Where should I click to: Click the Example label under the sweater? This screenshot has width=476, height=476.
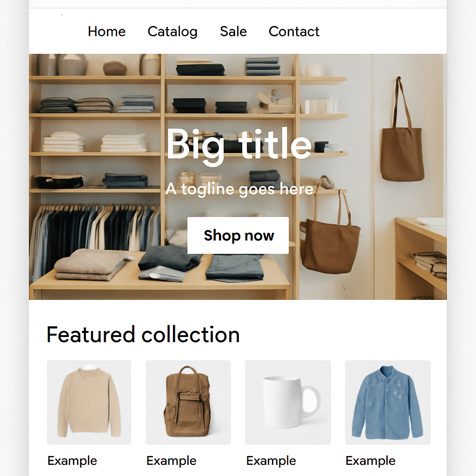click(x=72, y=461)
